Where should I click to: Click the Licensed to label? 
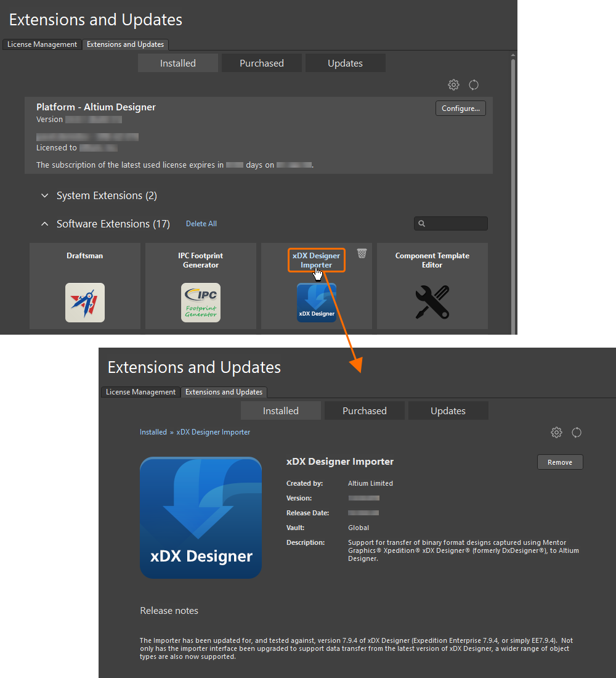(x=57, y=148)
